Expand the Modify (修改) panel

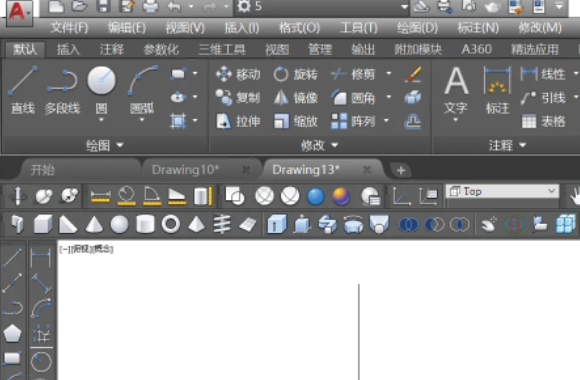319,145
